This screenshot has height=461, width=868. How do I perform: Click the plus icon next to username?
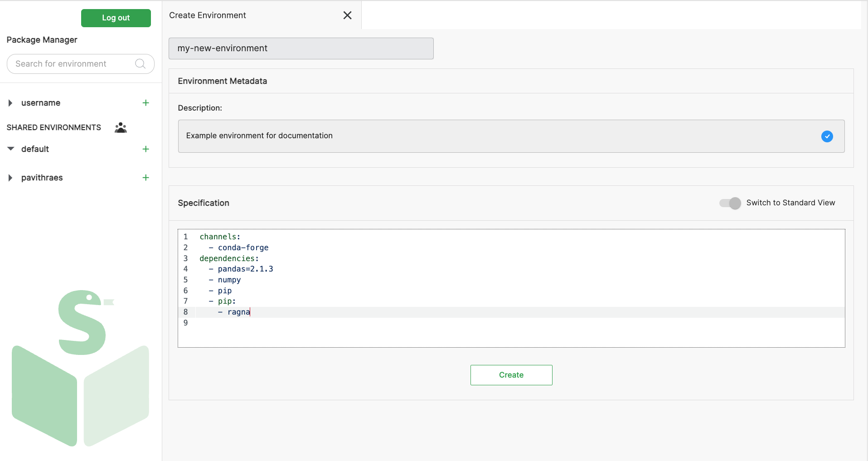coord(145,103)
